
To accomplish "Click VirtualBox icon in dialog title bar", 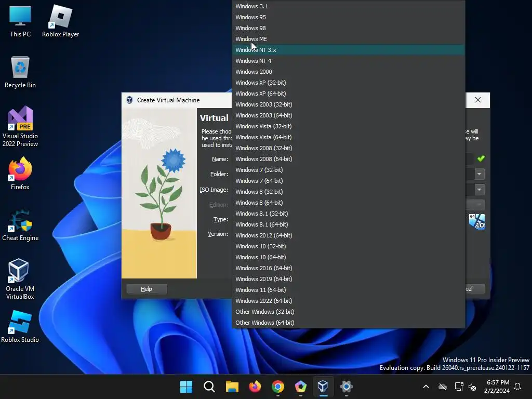I will tap(129, 100).
